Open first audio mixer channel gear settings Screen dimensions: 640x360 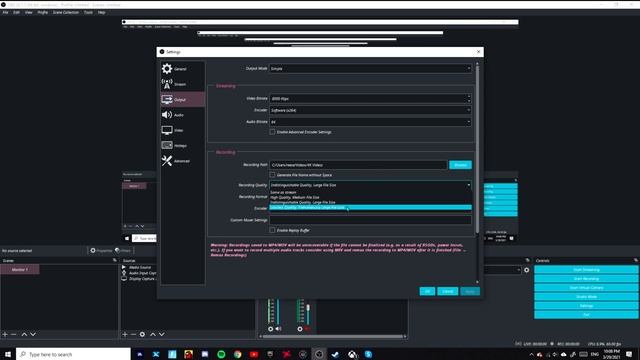click(270, 329)
